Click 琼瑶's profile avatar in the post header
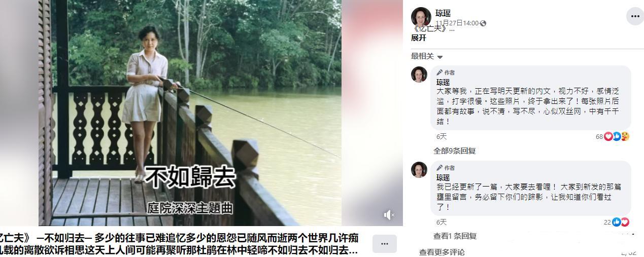Viewport: 644px width, 257px height. point(421,17)
